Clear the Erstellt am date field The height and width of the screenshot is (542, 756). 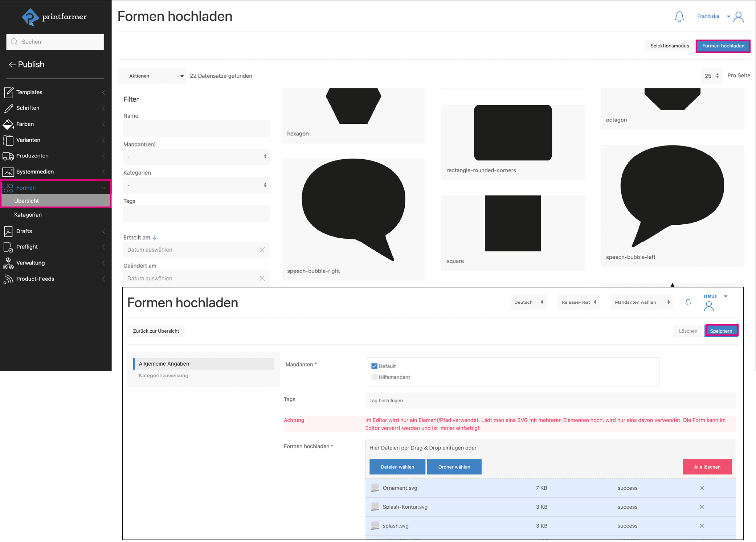pyautogui.click(x=262, y=250)
